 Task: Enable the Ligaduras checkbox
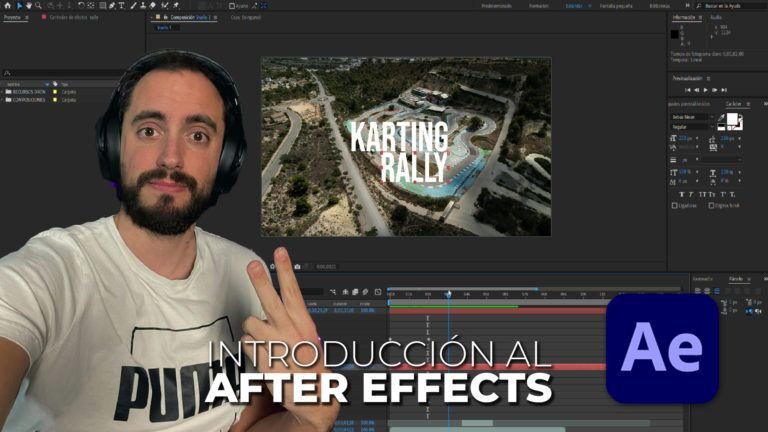(x=674, y=206)
